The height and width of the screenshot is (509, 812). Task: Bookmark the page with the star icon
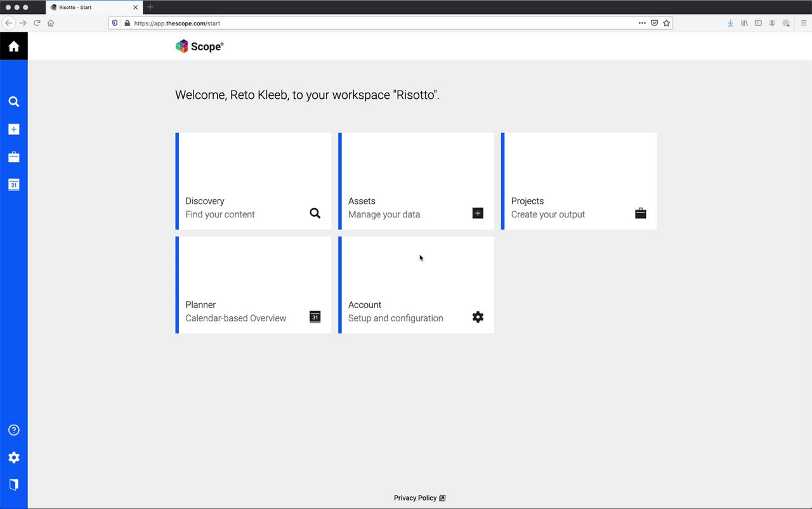click(x=666, y=23)
